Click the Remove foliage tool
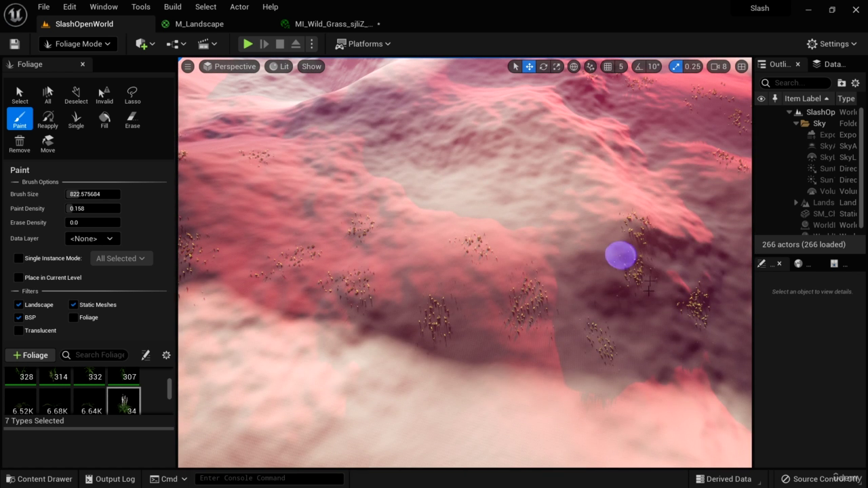 tap(20, 144)
